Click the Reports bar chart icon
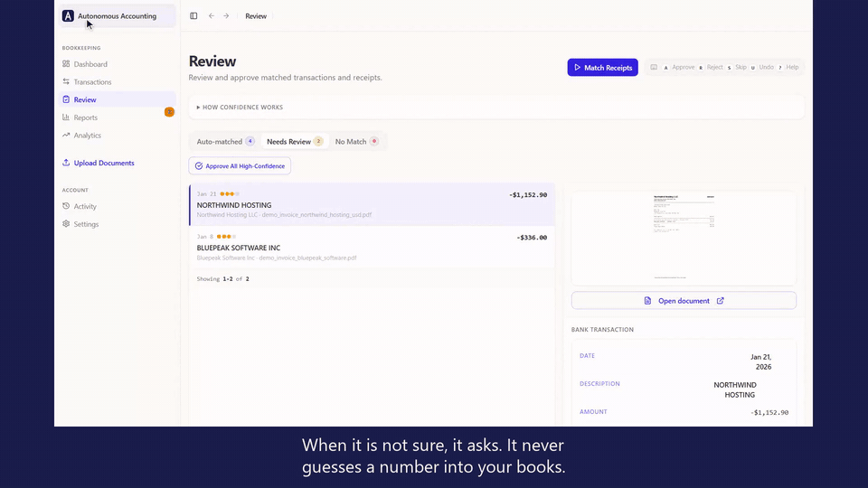This screenshot has height=488, width=868. [66, 117]
